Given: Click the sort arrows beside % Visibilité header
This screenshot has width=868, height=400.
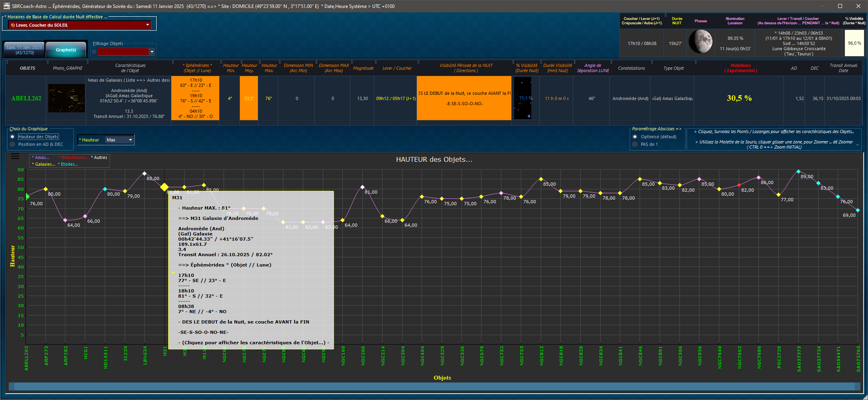Looking at the screenshot, I should [513, 62].
